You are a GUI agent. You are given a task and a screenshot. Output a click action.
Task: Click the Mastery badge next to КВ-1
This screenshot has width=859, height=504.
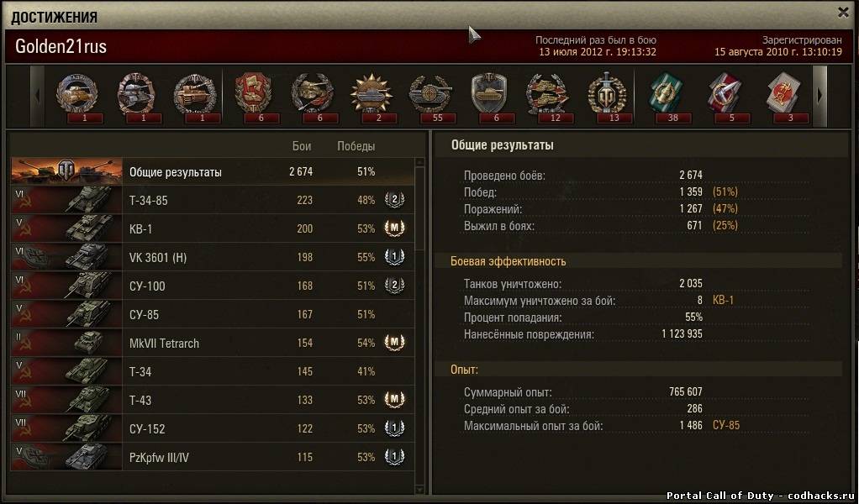pos(394,228)
